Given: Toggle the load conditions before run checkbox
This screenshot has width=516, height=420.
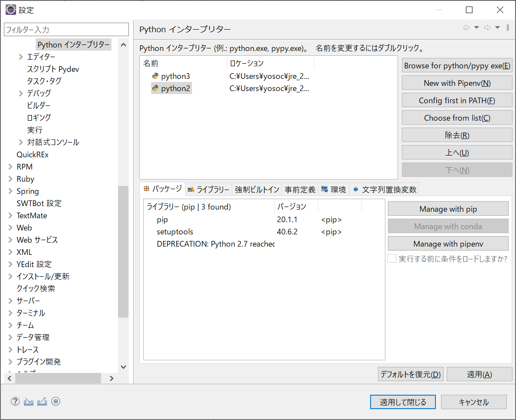Looking at the screenshot, I should click(x=391, y=258).
